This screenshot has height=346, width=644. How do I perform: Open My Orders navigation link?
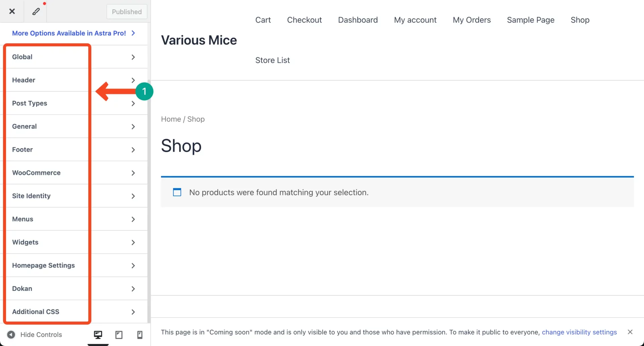point(472,20)
